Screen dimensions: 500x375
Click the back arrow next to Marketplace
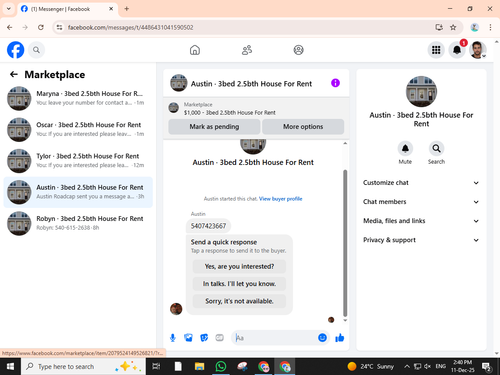(14, 74)
